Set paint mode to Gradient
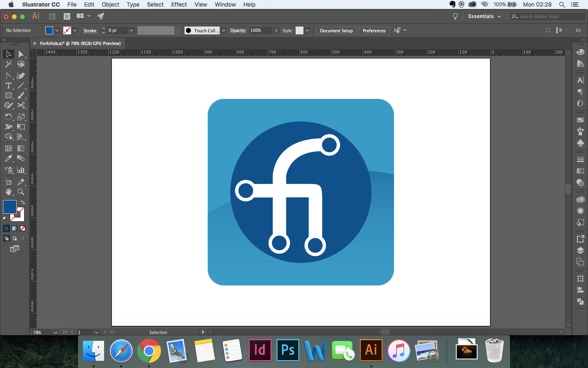Viewport: 588px width, 368px height. coord(14,229)
